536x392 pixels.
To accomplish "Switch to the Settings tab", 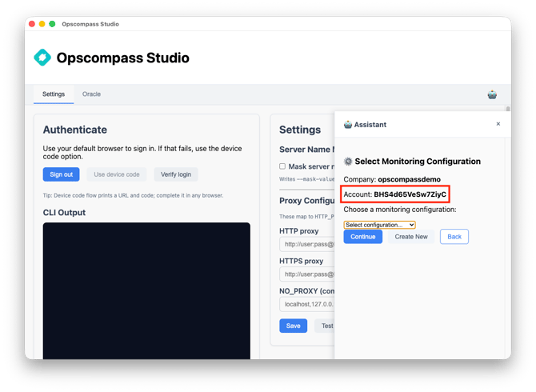I will 54,94.
